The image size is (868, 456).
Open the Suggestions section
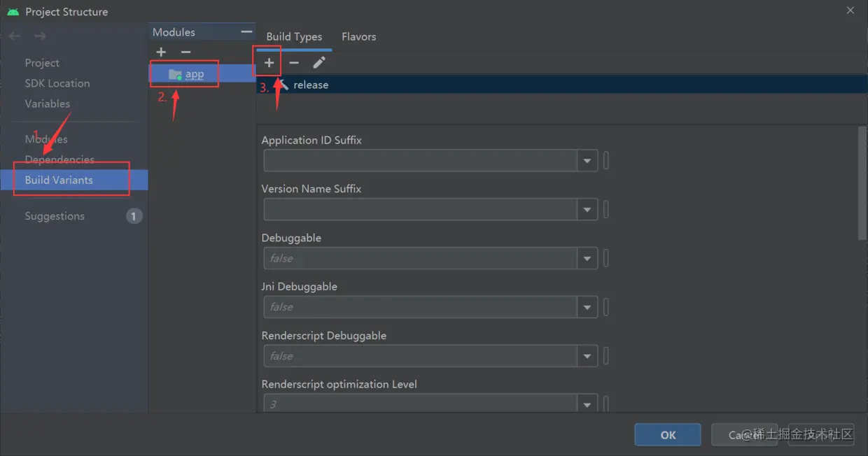[x=55, y=216]
